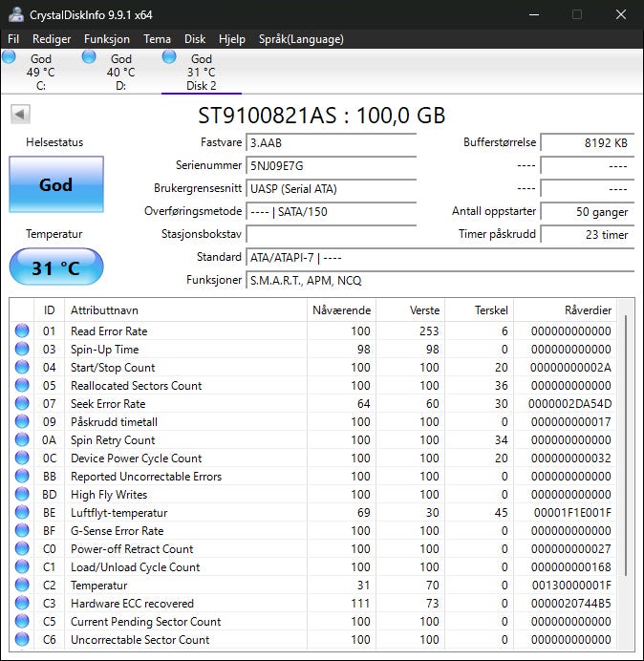Open the Rediger menu

tap(52, 39)
